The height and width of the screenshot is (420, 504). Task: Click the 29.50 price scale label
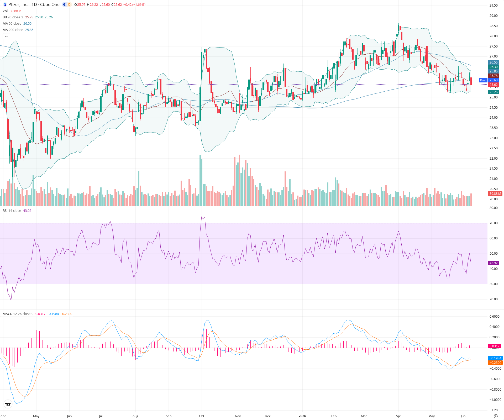click(x=493, y=5)
